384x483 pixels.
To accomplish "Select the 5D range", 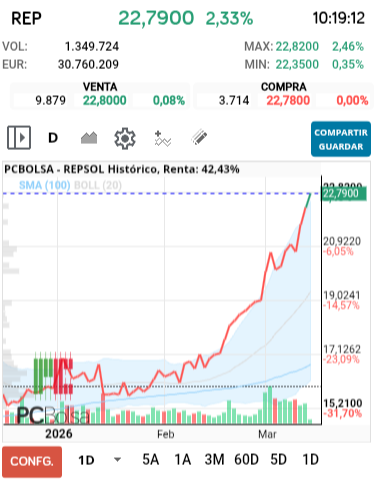I will [x=278, y=460].
